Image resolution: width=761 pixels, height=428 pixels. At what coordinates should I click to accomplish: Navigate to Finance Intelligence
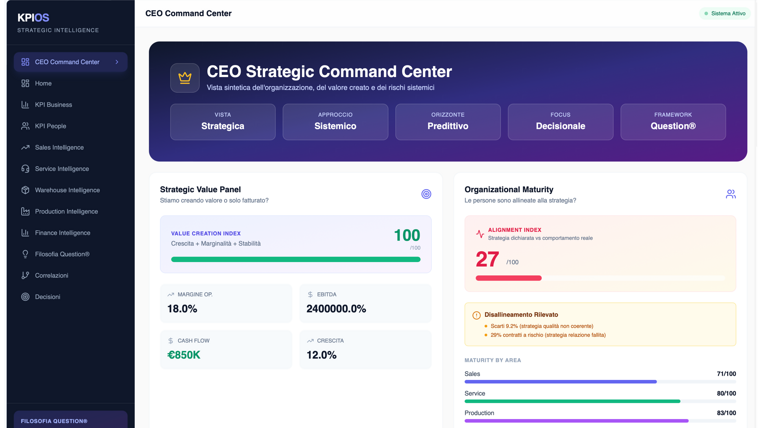coord(62,233)
